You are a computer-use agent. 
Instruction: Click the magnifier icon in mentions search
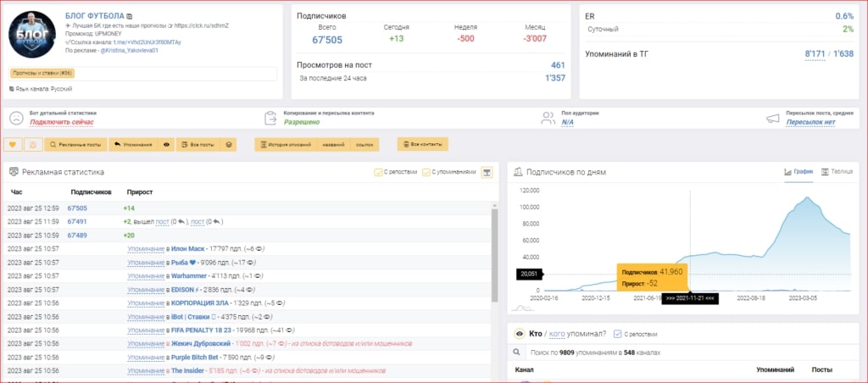click(516, 352)
